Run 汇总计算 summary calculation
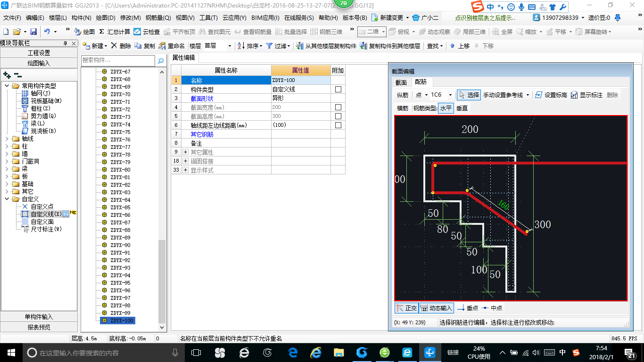 pos(115,32)
